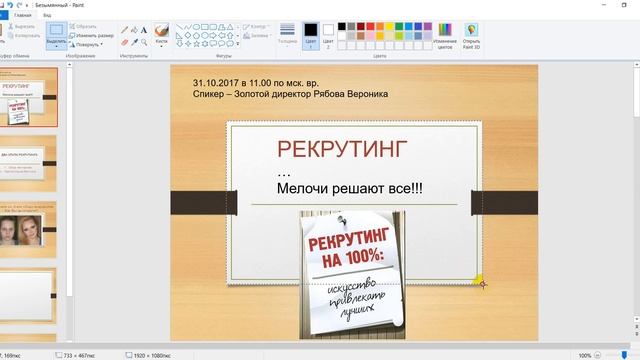
Task: Click 'Спикер – Золотой директор Рябова Вероника' text
Action: coord(290,94)
